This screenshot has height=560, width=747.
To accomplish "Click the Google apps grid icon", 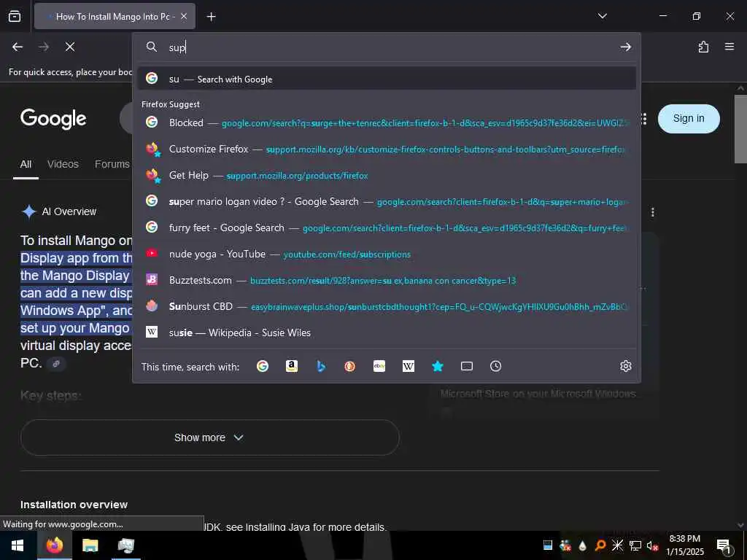I will click(x=645, y=119).
